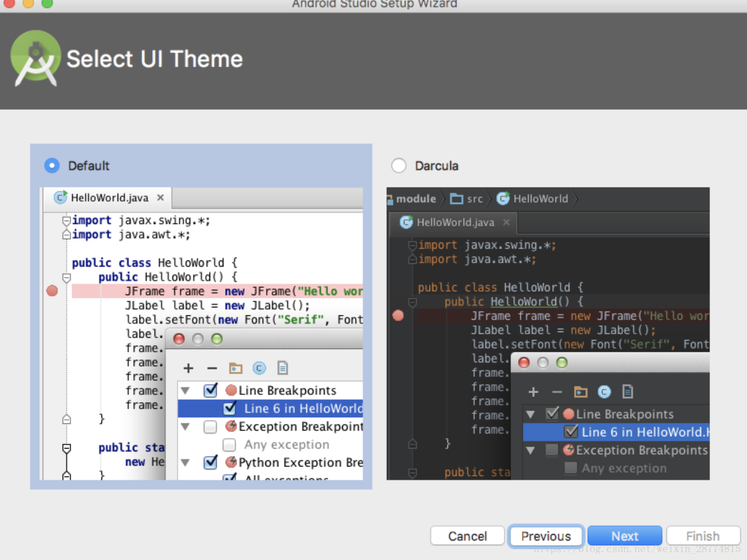The height and width of the screenshot is (560, 747).
Task: Click the wizard window green zoom button
Action: tap(47, 3)
